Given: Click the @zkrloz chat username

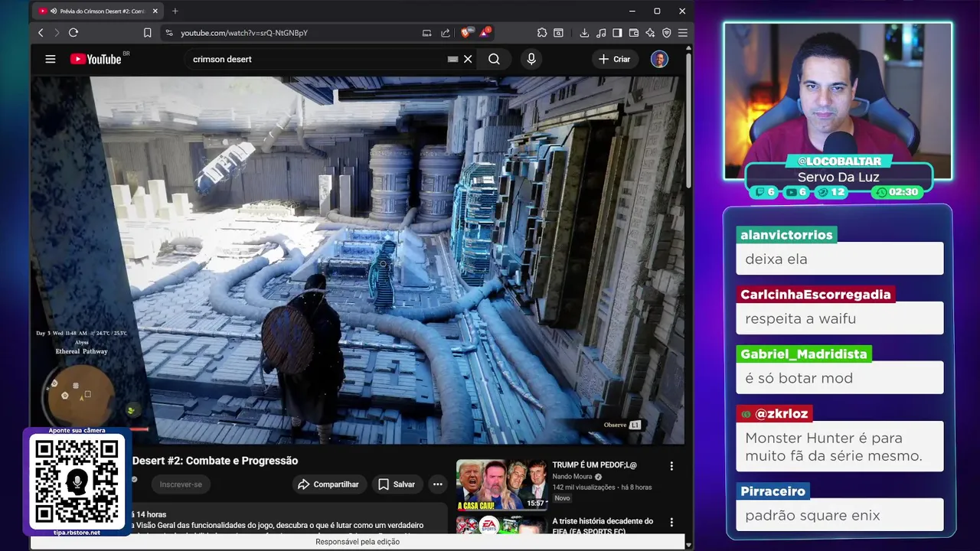Looking at the screenshot, I should click(x=775, y=414).
